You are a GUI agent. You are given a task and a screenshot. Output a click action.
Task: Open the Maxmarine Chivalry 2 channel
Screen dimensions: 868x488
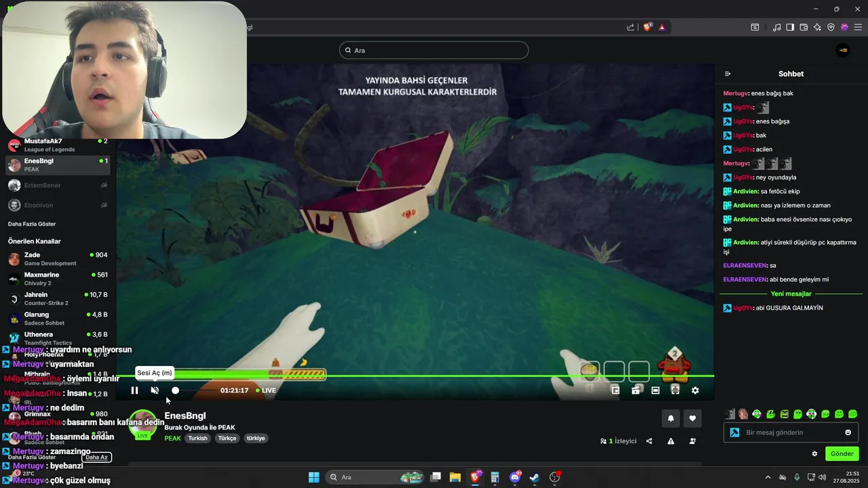[x=58, y=279]
